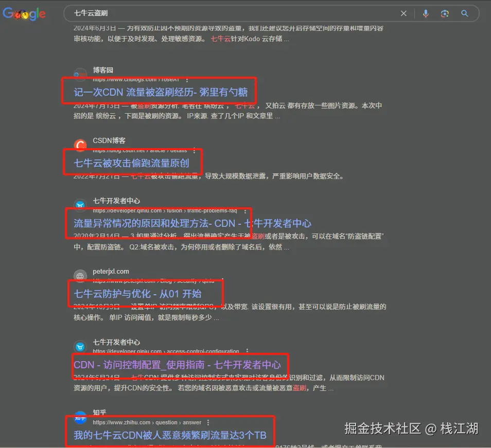The height and width of the screenshot is (448, 491).
Task: Open 七牛云被攻击偷跑流量原创 result
Action: 131,163
